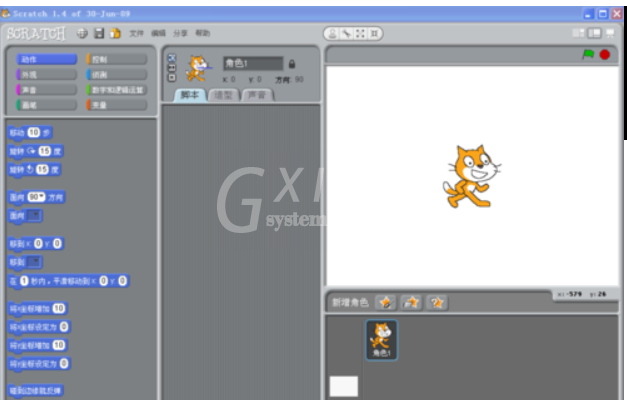
Task: Start presentation mode
Action: (610, 33)
